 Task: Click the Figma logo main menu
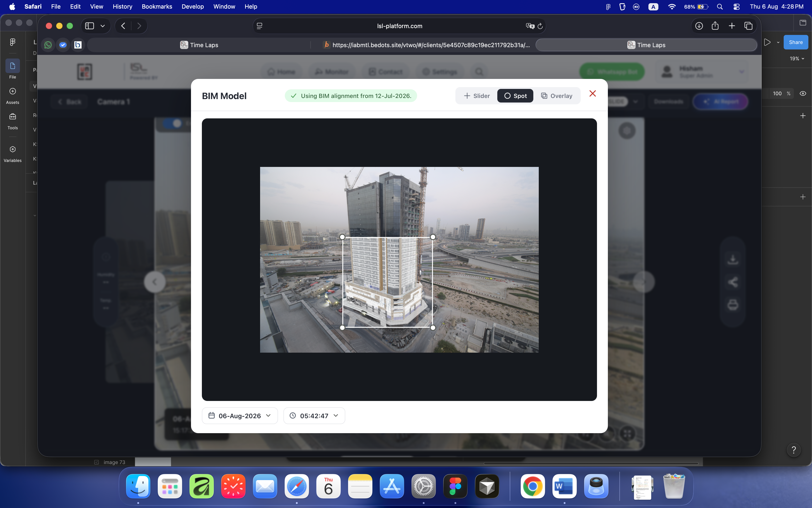[x=13, y=42]
